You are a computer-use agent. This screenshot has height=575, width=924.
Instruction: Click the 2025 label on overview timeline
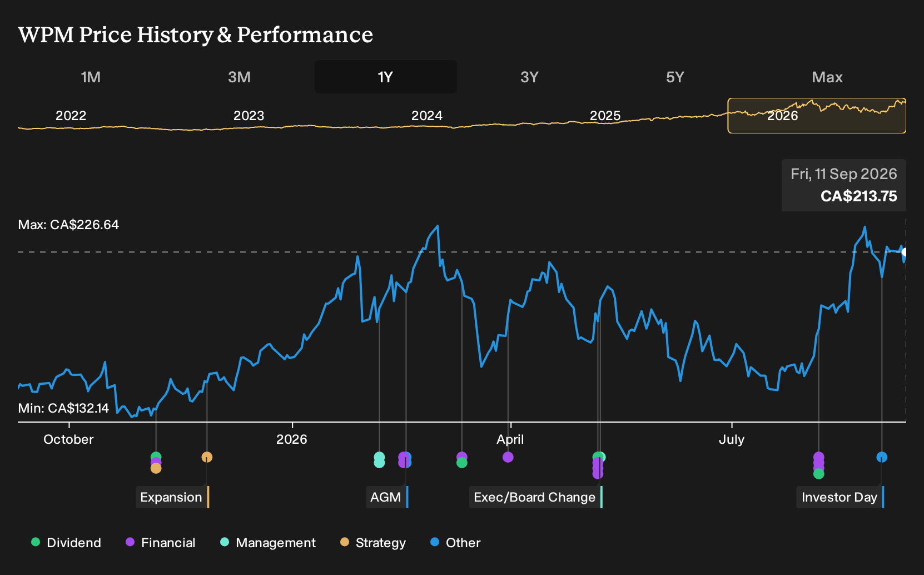click(x=605, y=116)
